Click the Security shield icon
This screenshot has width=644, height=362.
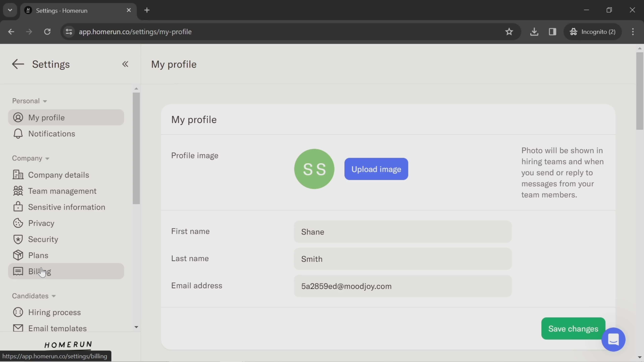coord(18,239)
